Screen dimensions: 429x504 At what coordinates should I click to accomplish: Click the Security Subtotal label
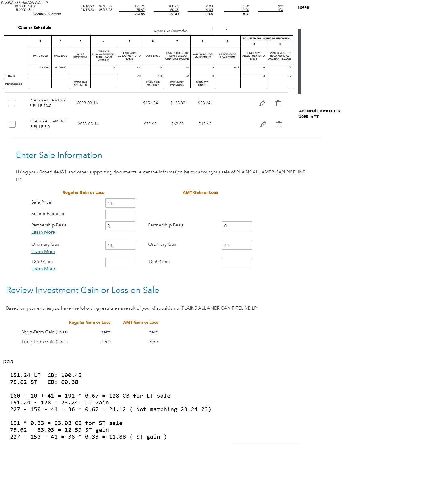pos(47,14)
